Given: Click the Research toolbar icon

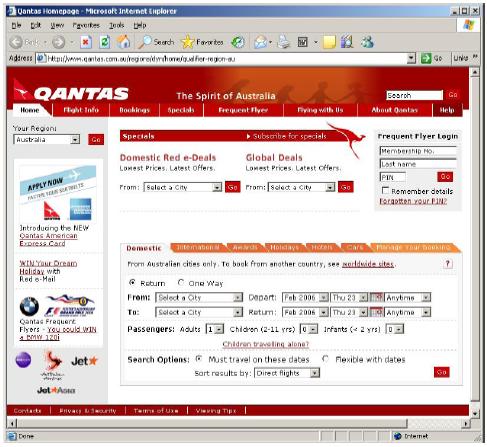Looking at the screenshot, I should click(x=347, y=42).
